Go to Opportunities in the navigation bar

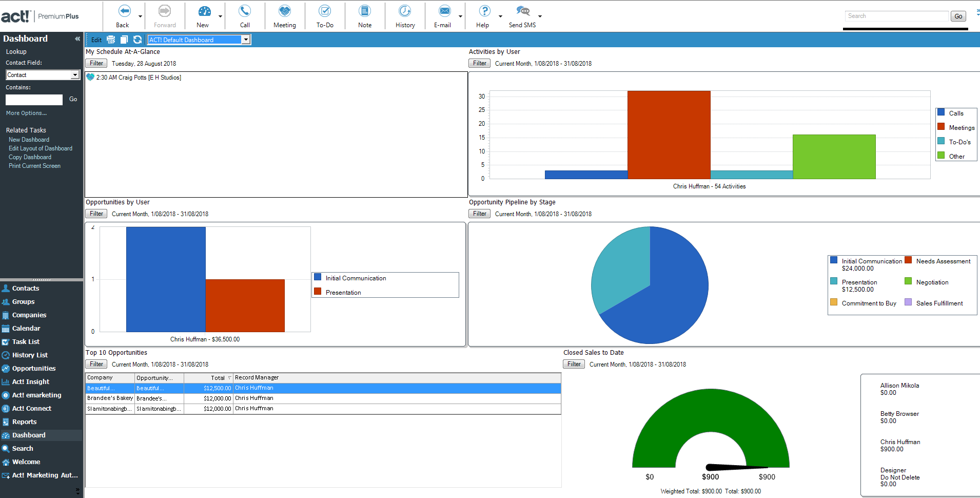pos(34,369)
